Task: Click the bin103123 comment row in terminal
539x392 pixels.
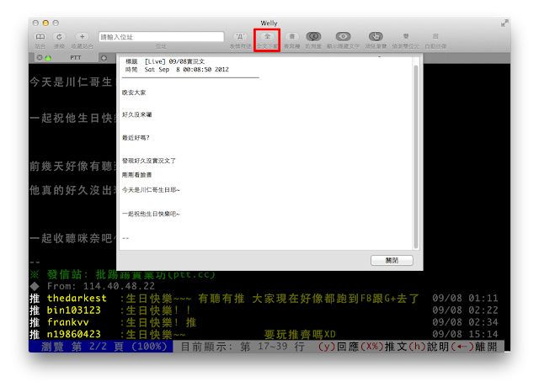Action: pyautogui.click(x=264, y=310)
